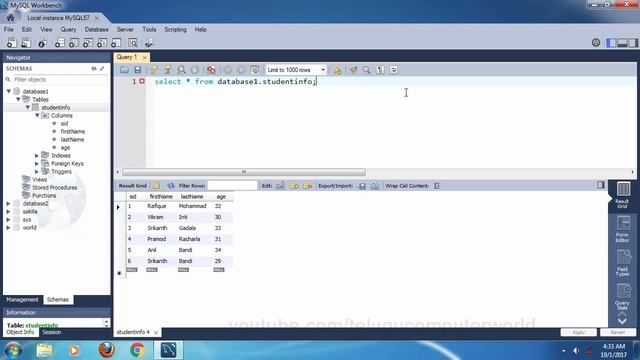Image resolution: width=640 pixels, height=360 pixels.
Task: Click the create new table icon
Action: 74,43
